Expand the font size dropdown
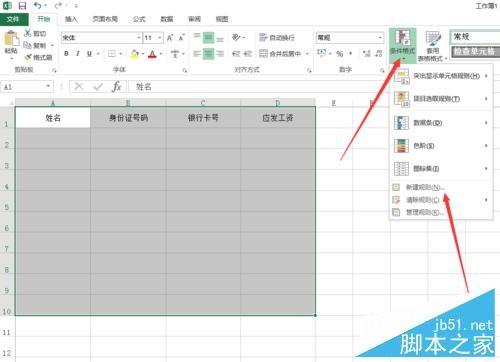 coord(160,38)
